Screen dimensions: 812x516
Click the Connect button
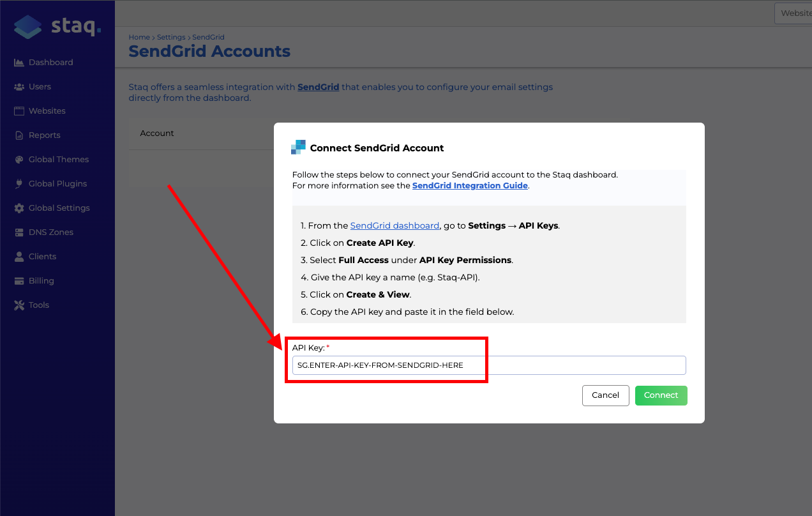point(661,395)
